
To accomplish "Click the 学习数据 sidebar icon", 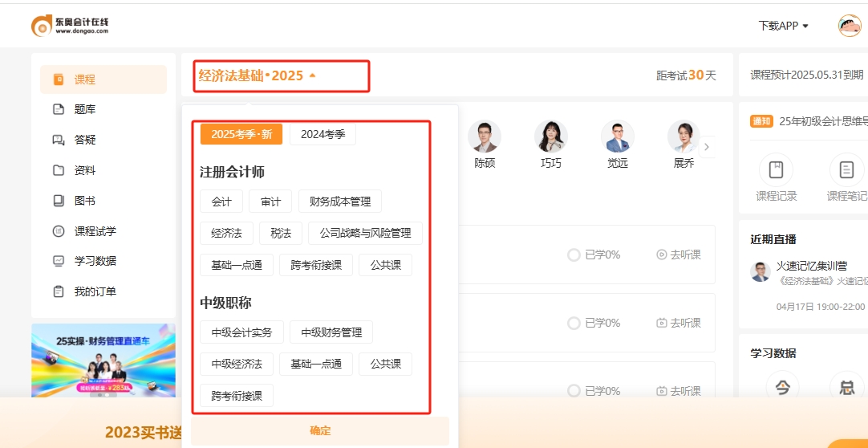I will click(x=59, y=261).
